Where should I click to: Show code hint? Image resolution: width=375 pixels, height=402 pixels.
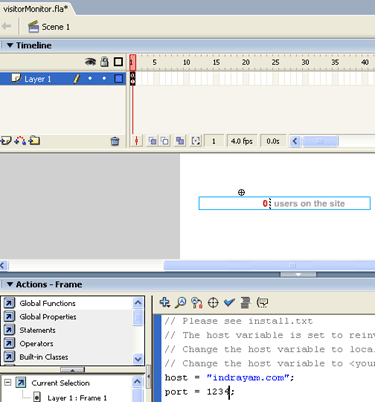263,303
